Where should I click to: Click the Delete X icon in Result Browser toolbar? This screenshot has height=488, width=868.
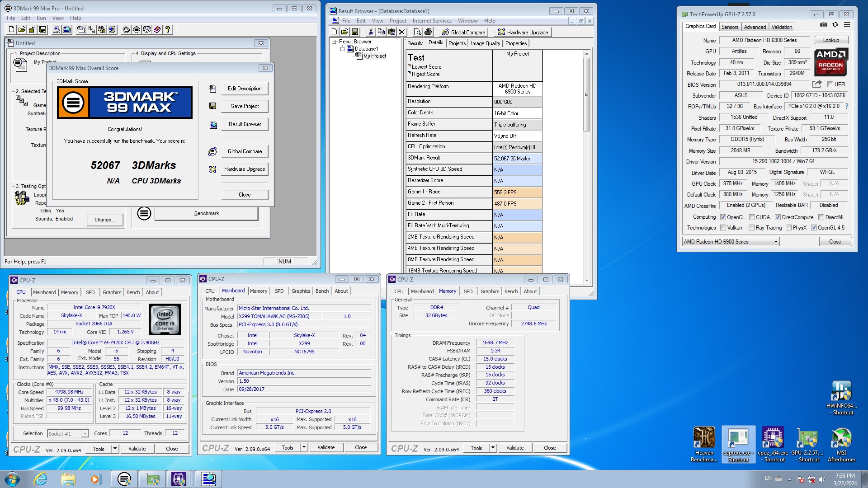click(x=402, y=32)
